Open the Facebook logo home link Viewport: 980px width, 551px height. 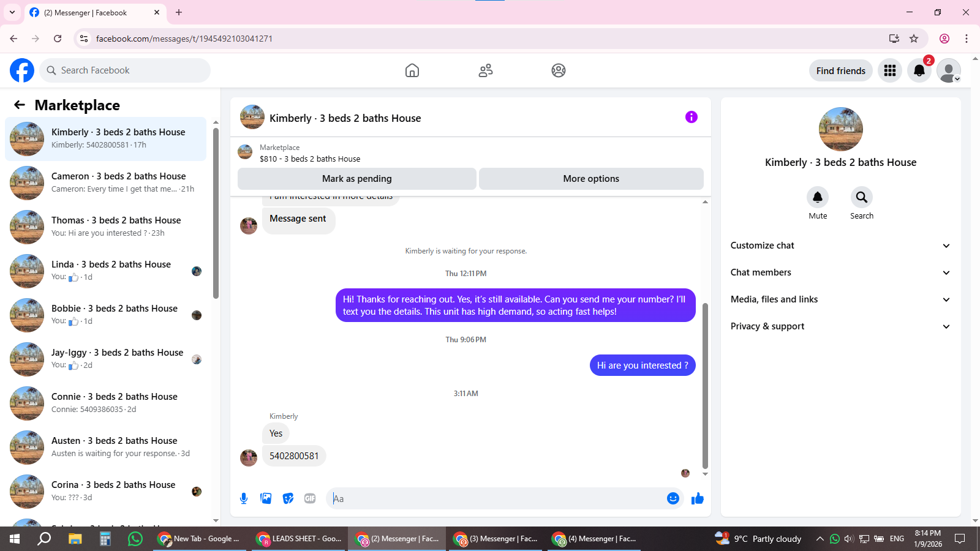click(22, 70)
